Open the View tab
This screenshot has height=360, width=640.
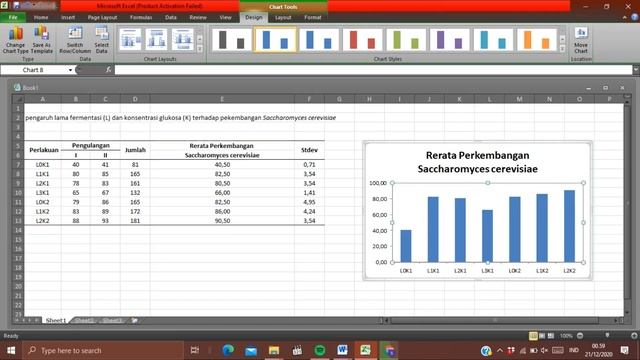point(225,18)
